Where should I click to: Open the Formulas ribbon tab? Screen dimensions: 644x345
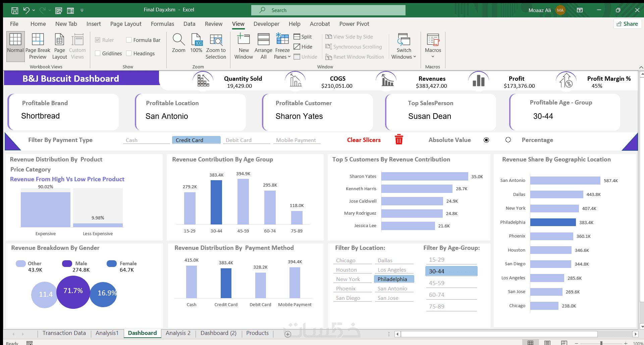coord(162,24)
